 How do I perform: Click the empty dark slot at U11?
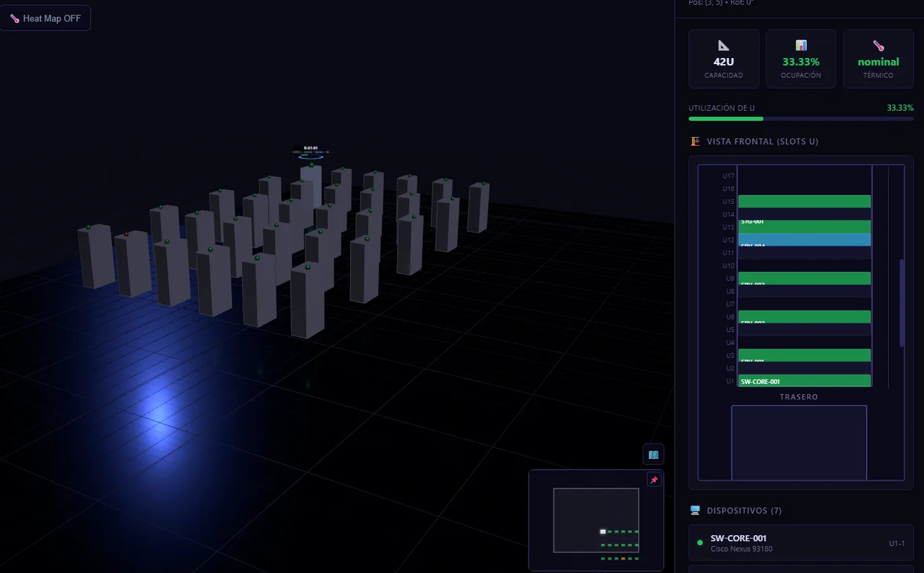point(805,252)
